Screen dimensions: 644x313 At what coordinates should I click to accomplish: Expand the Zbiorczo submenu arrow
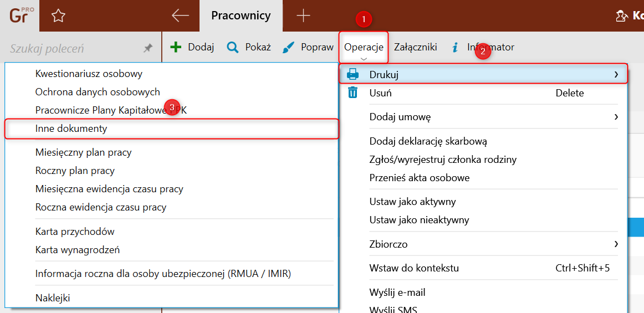[x=616, y=244]
